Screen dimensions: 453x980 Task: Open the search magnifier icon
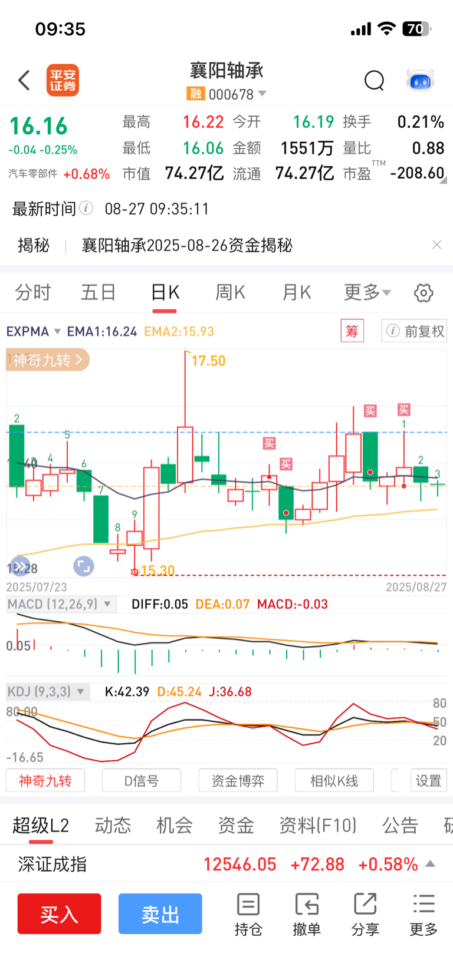[x=374, y=80]
